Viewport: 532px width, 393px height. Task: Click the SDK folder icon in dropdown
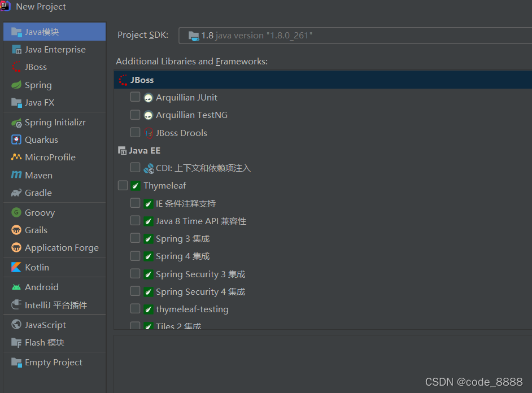[x=194, y=36]
